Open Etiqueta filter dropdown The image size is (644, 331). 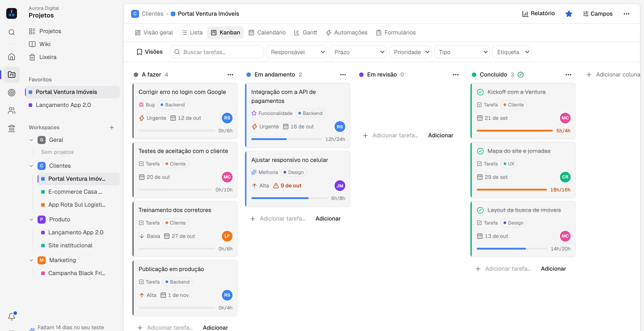coord(512,52)
